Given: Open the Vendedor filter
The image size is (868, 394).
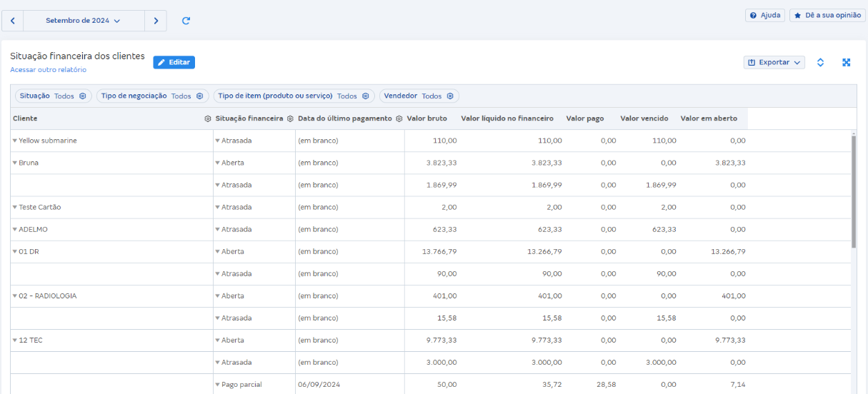Looking at the screenshot, I should click(419, 96).
